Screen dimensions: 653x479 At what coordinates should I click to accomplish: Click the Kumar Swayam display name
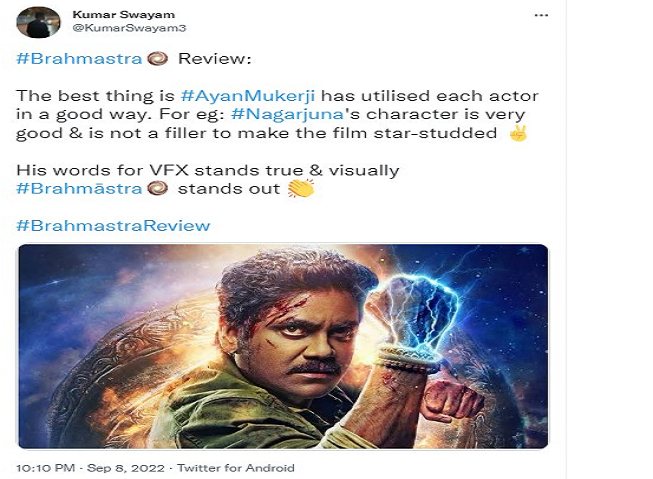124,15
